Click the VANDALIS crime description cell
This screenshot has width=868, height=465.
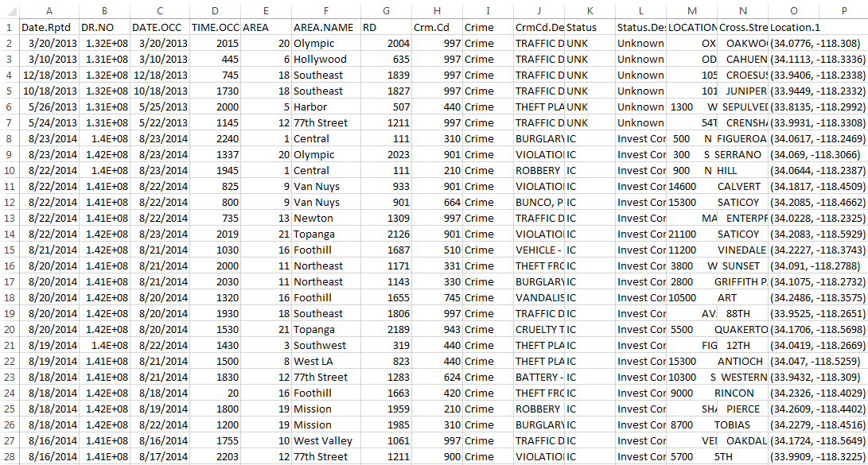(x=539, y=297)
